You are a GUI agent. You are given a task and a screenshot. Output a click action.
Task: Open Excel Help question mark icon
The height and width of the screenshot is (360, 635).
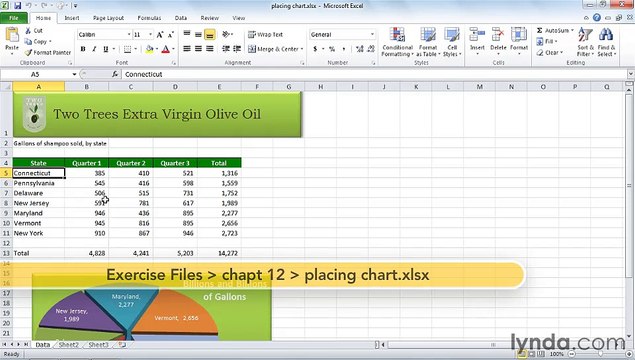597,17
